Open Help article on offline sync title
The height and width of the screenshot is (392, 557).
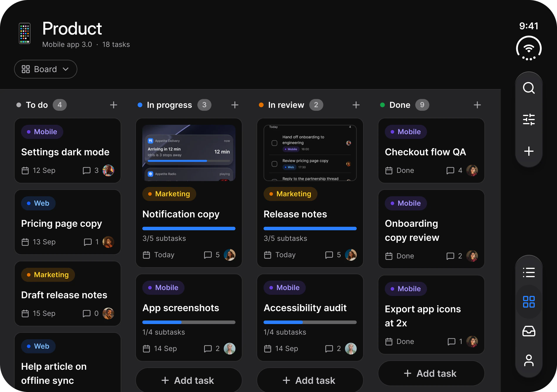(x=54, y=374)
